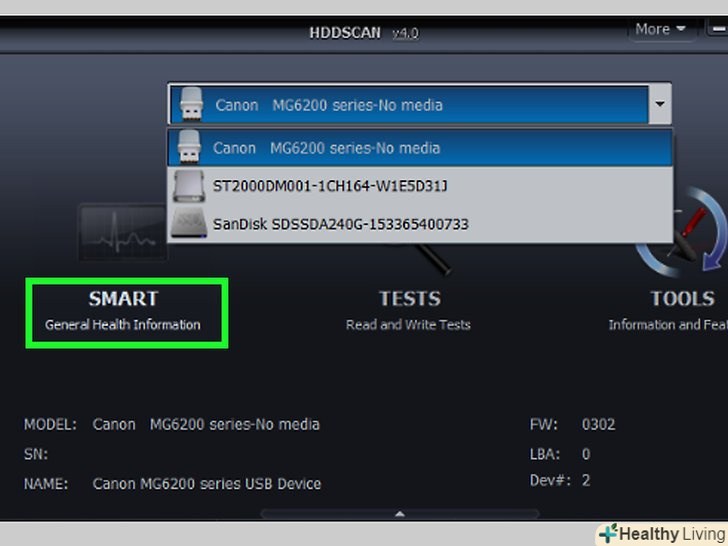
Task: Select Canon MG6200 series-No media in list
Action: pyautogui.click(x=420, y=148)
